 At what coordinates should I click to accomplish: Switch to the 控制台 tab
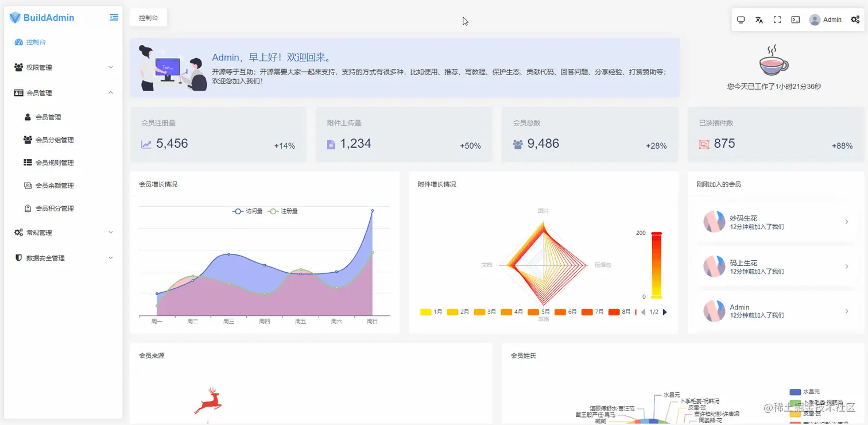148,17
